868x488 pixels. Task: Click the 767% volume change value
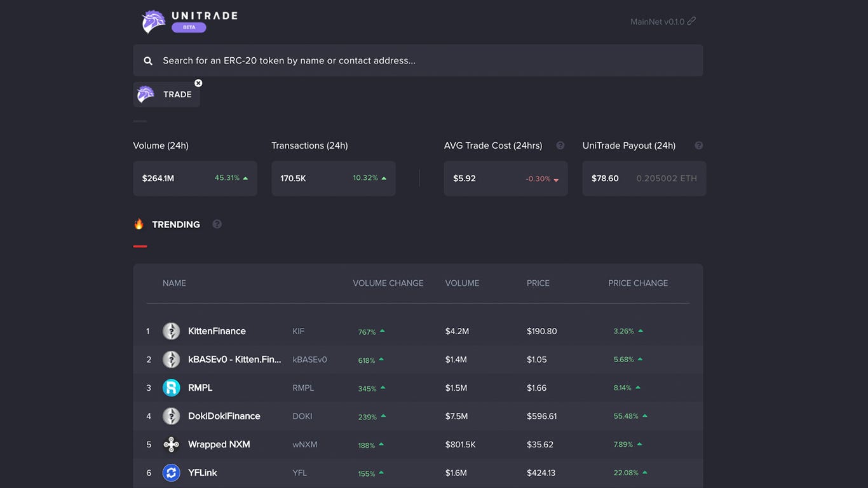pyautogui.click(x=367, y=332)
